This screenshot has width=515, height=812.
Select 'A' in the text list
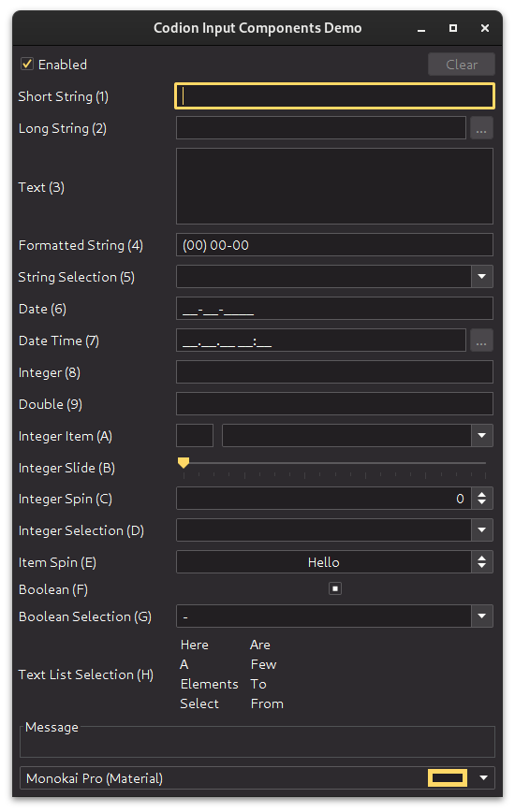[184, 664]
